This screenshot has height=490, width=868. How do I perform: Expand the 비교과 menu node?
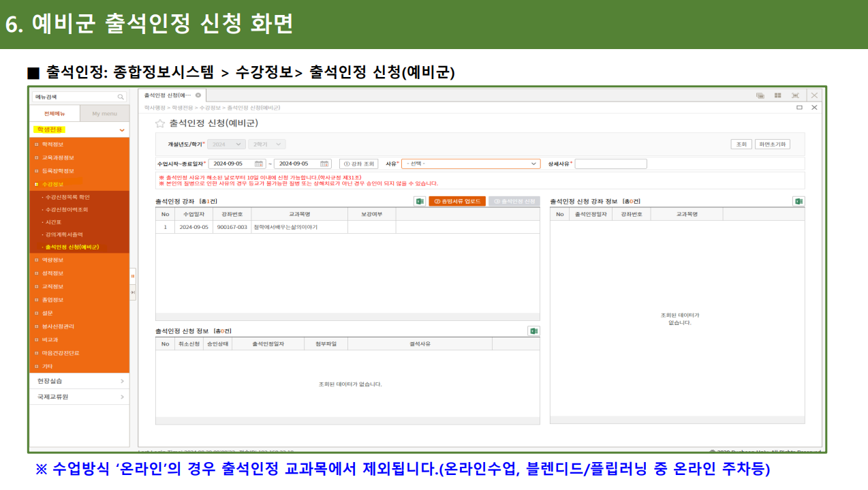coord(37,339)
